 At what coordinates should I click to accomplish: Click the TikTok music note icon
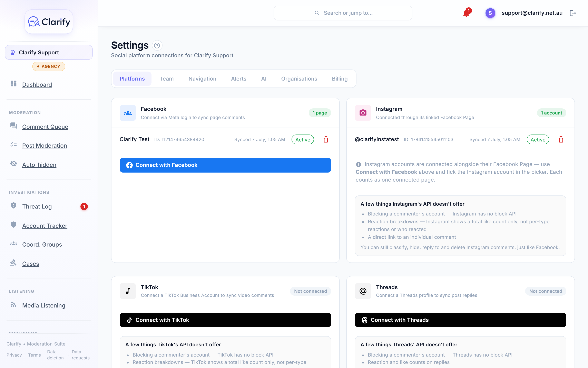[128, 291]
